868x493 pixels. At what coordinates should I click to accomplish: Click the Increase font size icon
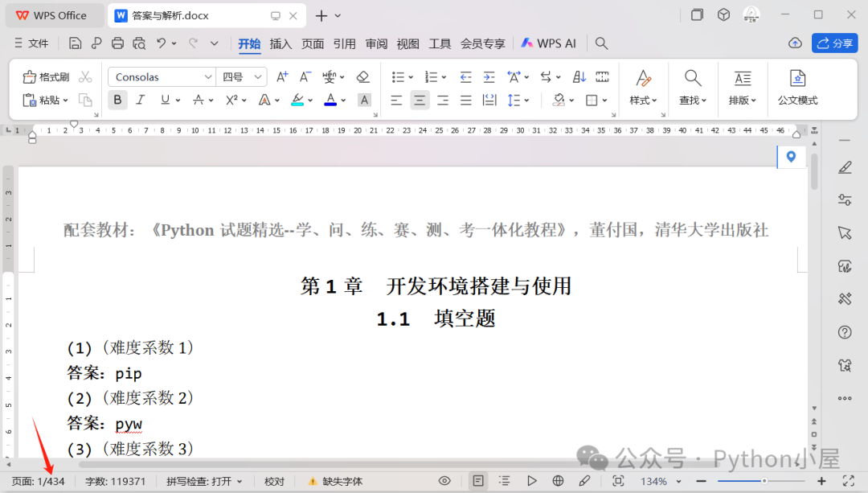282,77
